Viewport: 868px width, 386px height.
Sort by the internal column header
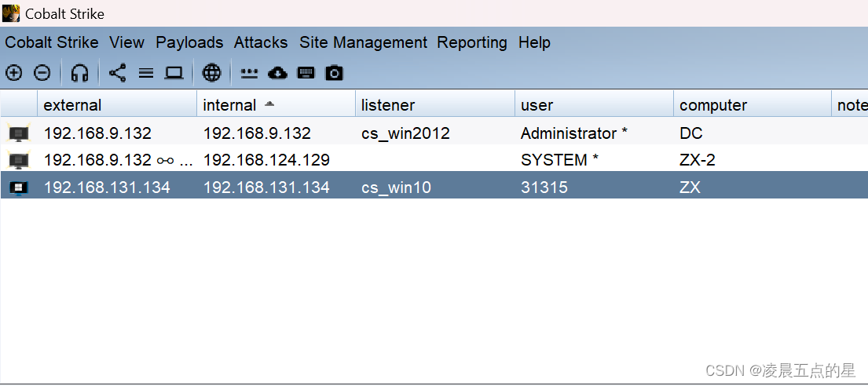click(x=277, y=104)
